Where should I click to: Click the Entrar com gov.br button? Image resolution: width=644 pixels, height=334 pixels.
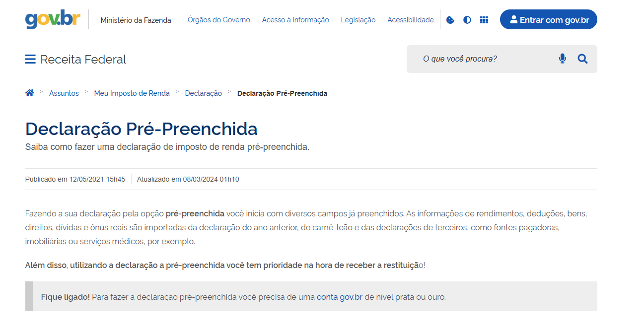click(548, 20)
